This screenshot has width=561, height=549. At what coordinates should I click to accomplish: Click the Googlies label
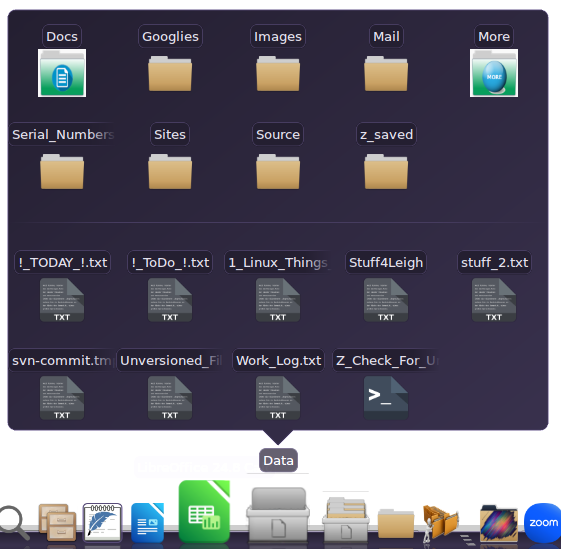coord(170,36)
